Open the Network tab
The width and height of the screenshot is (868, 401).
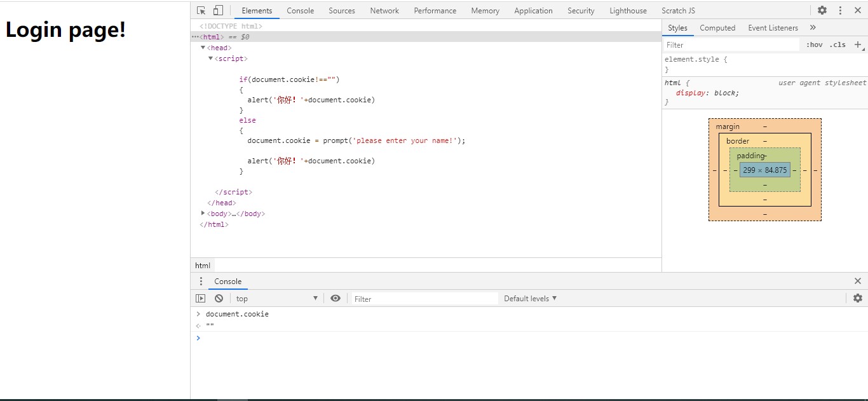pos(384,11)
